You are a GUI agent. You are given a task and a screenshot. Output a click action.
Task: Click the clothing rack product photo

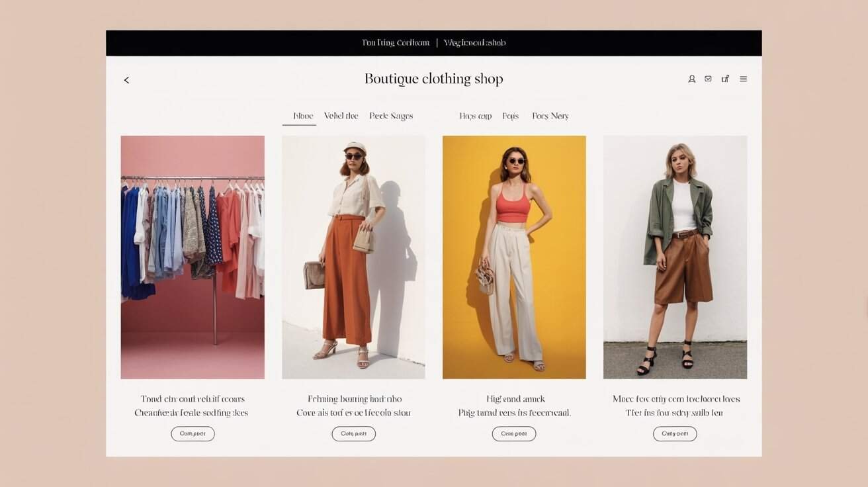click(192, 257)
